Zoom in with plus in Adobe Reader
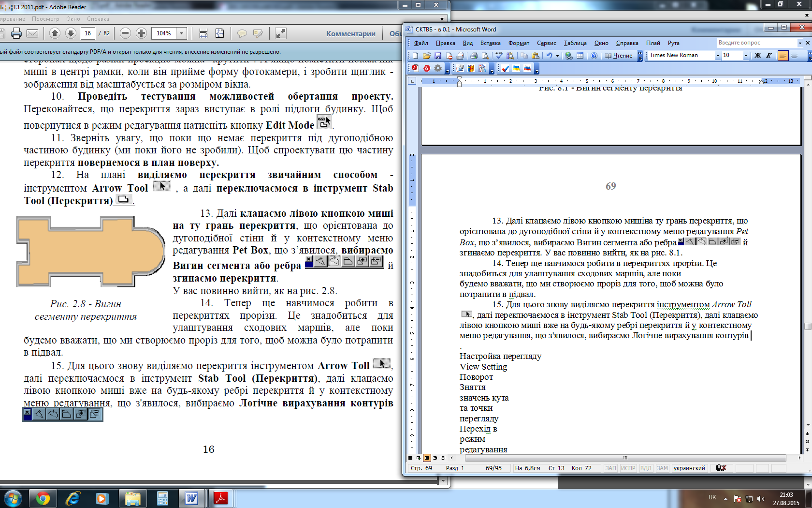Screen dimensions: 812x508 [141, 33]
